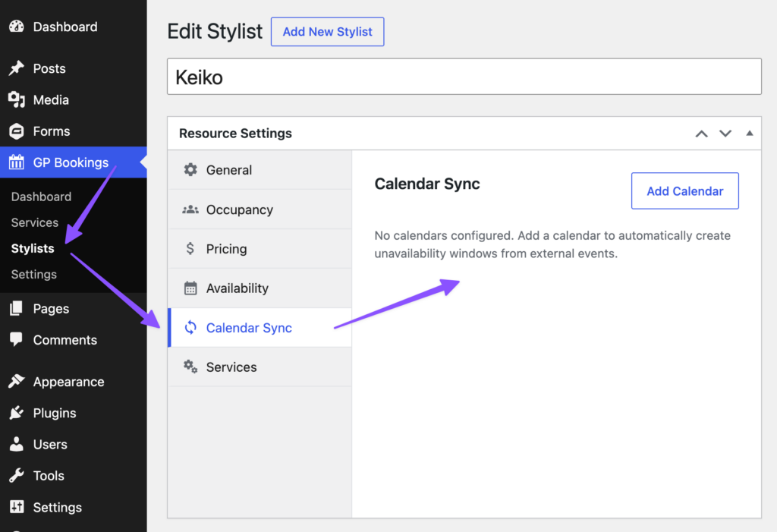The image size is (777, 532).
Task: Click the Tools wrench icon
Action: coord(17,476)
